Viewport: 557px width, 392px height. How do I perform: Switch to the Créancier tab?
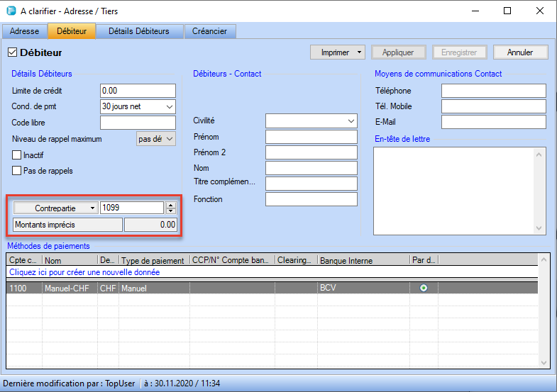[210, 31]
